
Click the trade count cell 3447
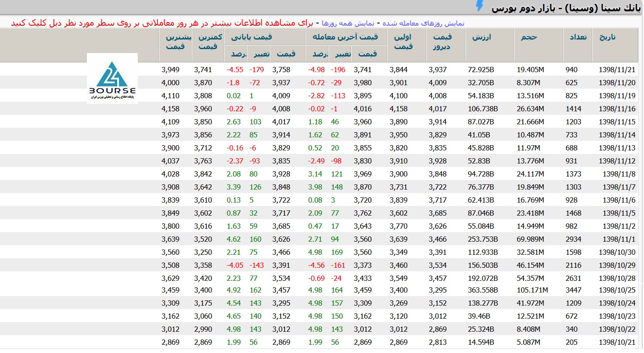(x=573, y=290)
